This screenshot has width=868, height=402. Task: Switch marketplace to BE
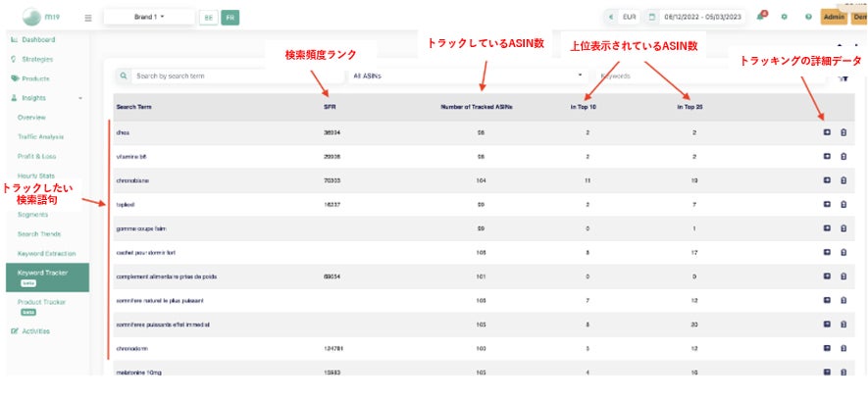coord(208,17)
